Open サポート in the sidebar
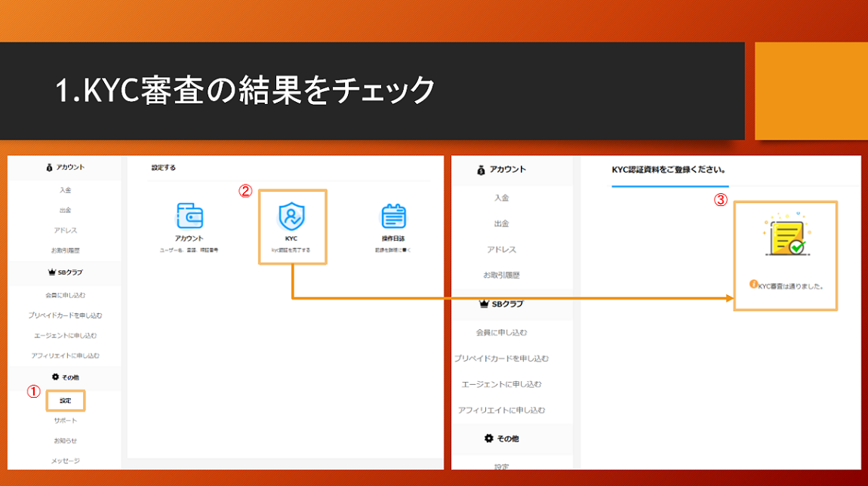 tap(66, 420)
